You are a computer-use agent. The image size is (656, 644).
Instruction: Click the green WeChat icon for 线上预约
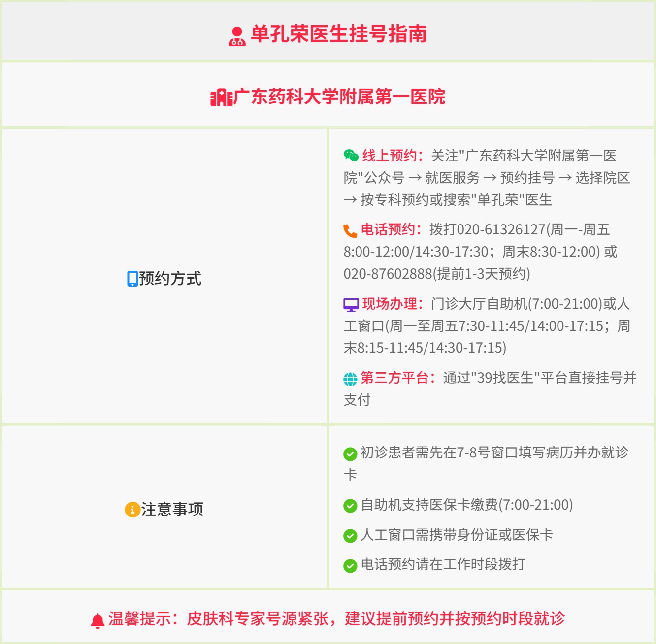(351, 156)
